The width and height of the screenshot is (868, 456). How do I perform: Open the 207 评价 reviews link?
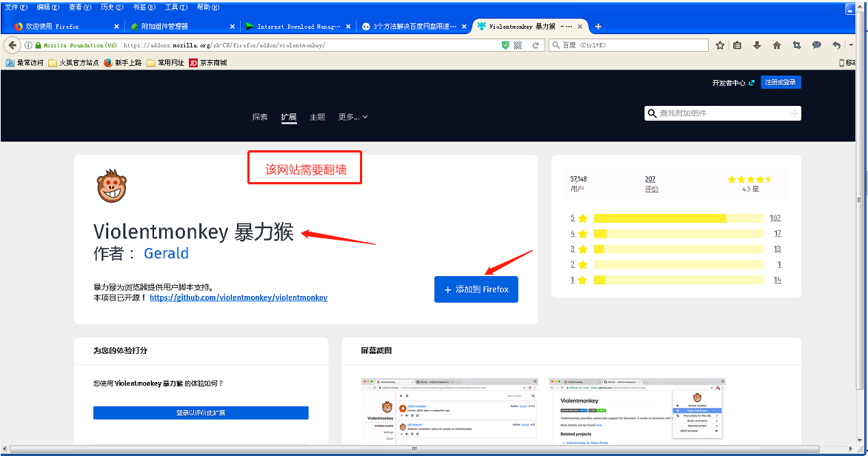pos(652,184)
